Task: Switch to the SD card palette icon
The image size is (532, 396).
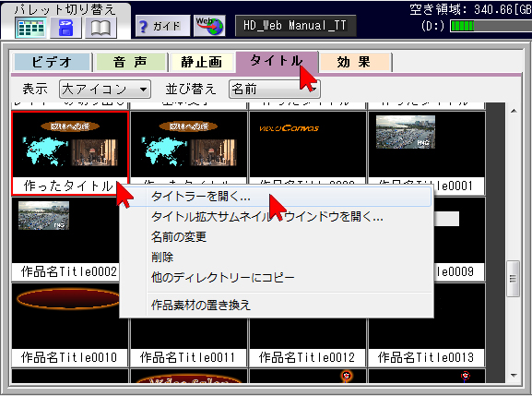Action: tap(65, 28)
